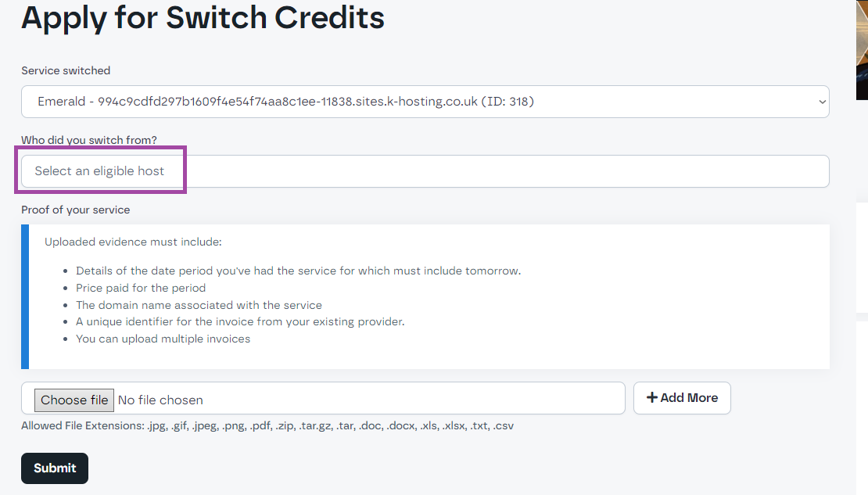Image resolution: width=868 pixels, height=495 pixels.
Task: Click the Choose file button
Action: pyautogui.click(x=74, y=400)
